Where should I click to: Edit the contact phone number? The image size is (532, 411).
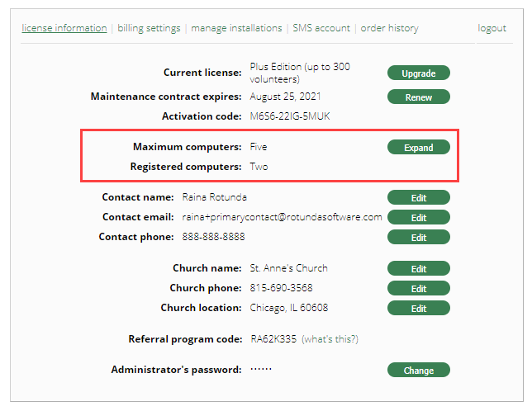click(x=418, y=238)
